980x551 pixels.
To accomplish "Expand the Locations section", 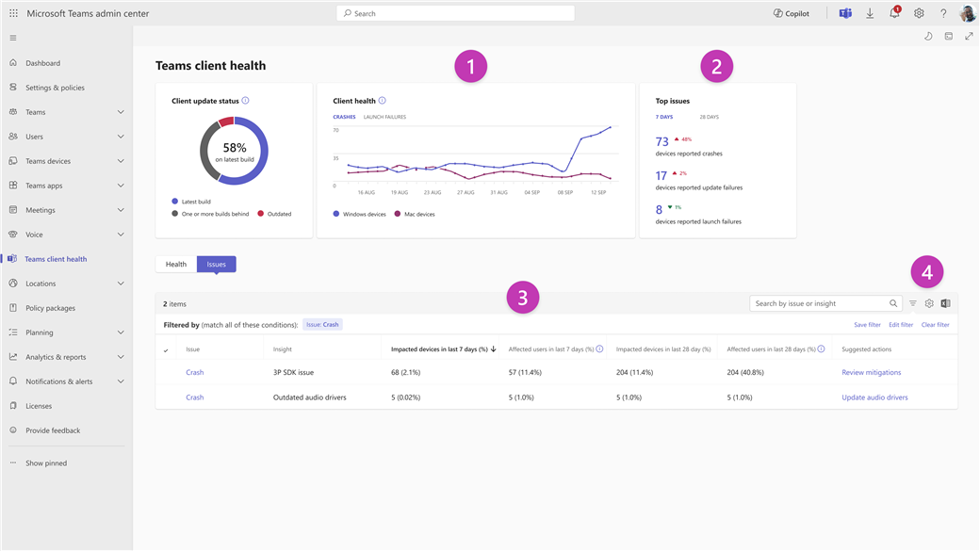I will [121, 283].
